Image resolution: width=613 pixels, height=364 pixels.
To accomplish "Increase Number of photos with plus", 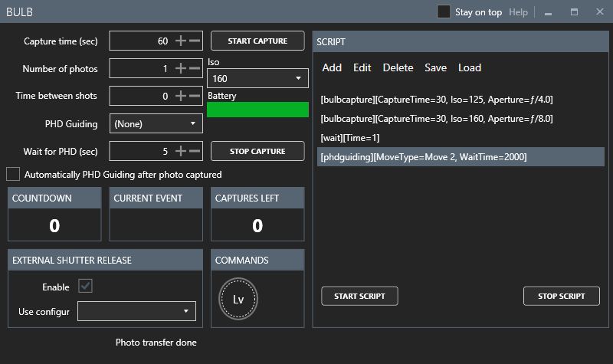I will (181, 68).
